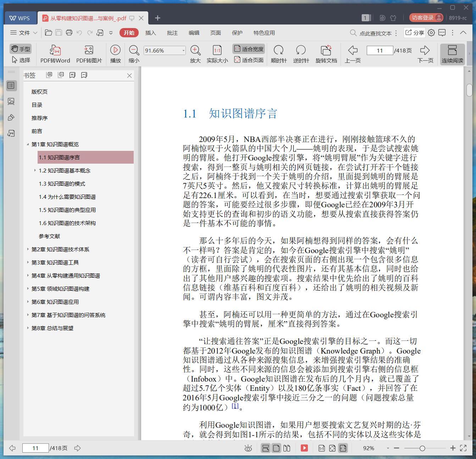Click the fit-page icon in the status bar
This screenshot has height=459, width=476.
[332, 448]
